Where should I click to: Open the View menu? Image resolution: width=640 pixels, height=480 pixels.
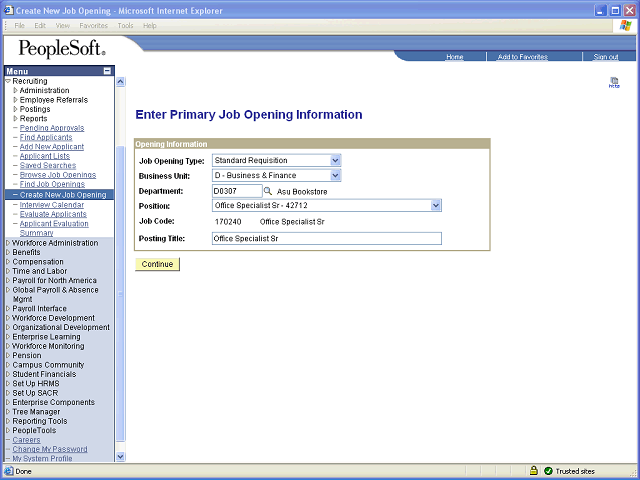tap(62, 26)
